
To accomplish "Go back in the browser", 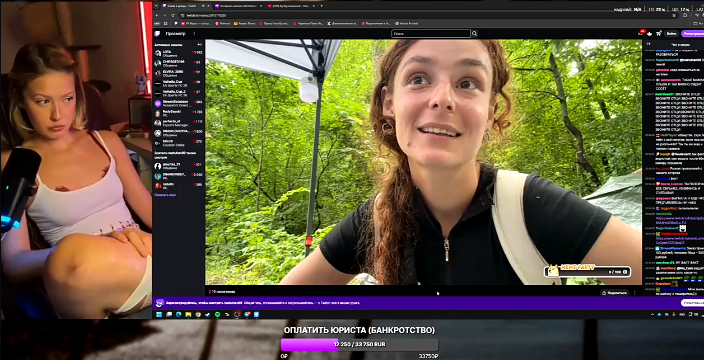I will (157, 15).
